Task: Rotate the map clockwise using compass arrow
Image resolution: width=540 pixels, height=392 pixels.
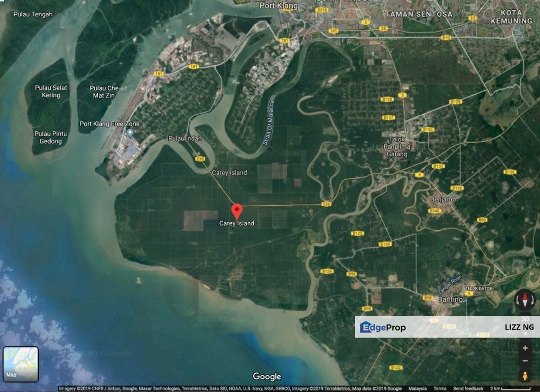Action: (x=533, y=300)
